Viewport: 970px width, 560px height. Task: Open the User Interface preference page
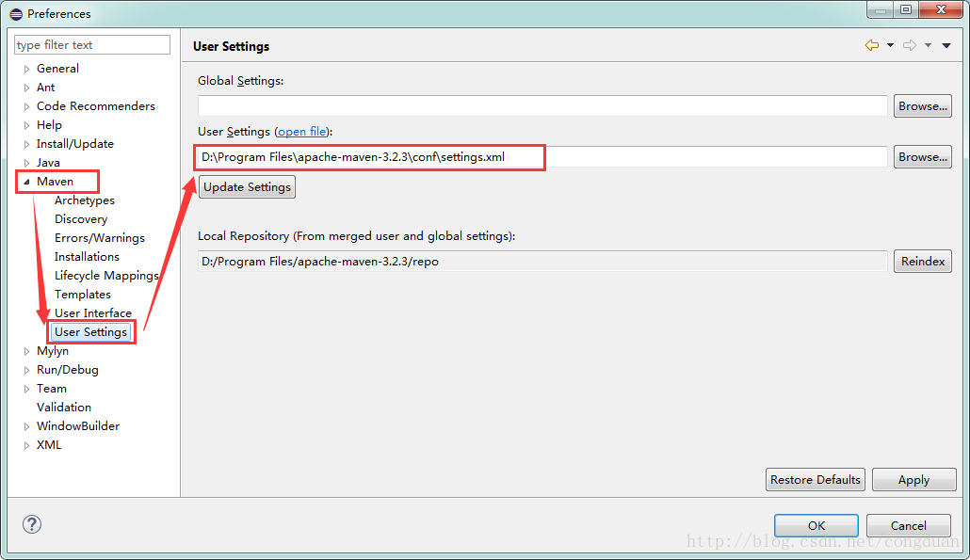pyautogui.click(x=93, y=313)
